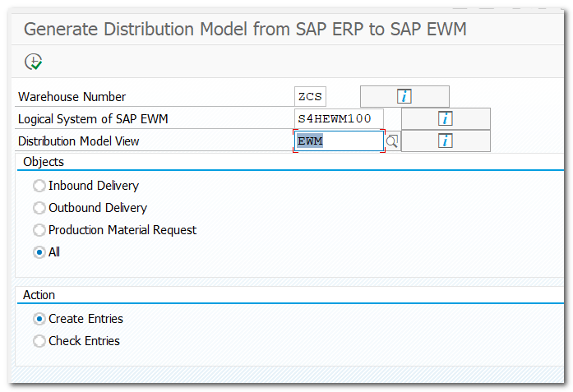
Task: Focus the Logical System of SAP EWM field
Action: (x=339, y=119)
